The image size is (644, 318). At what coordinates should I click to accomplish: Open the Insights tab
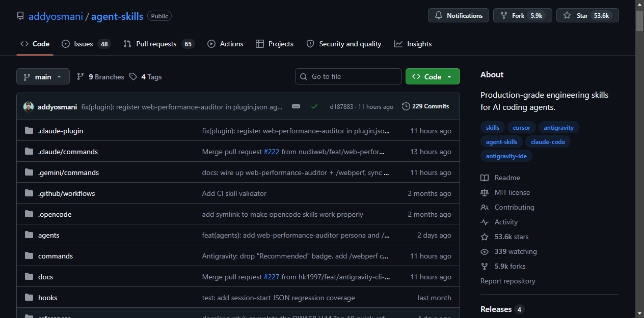[x=413, y=44]
